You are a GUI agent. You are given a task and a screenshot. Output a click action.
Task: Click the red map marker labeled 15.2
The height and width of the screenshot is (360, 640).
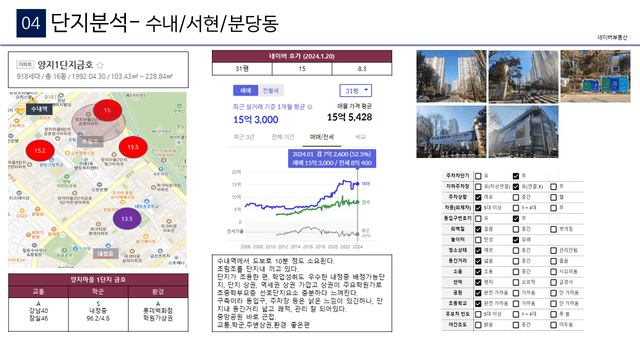tap(40, 150)
